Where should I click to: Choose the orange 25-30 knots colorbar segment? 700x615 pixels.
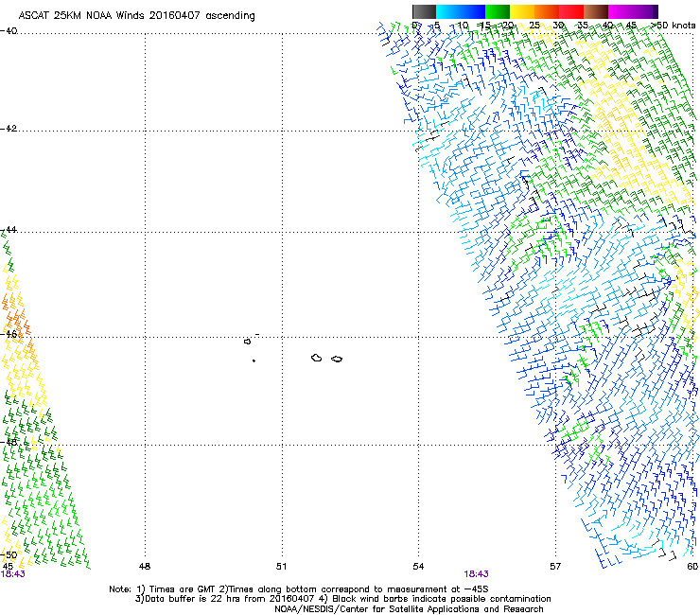point(547,11)
